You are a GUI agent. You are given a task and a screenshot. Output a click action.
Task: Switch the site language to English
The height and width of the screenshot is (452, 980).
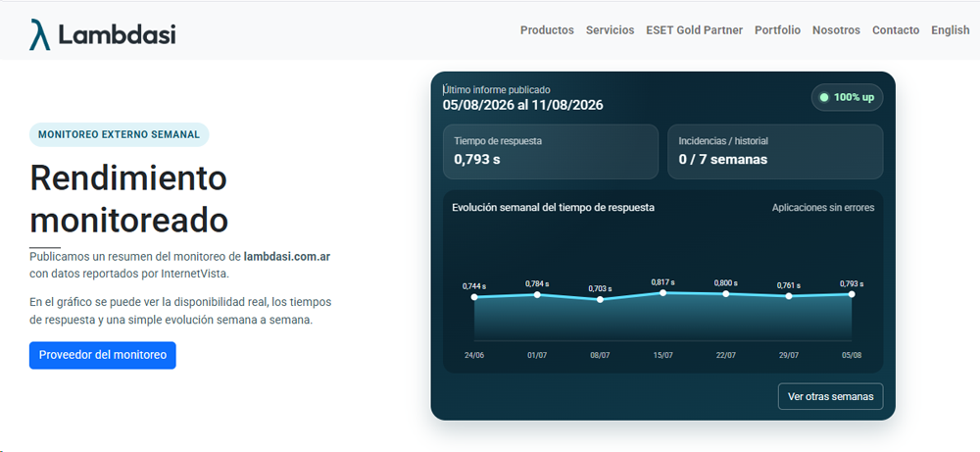(x=950, y=30)
